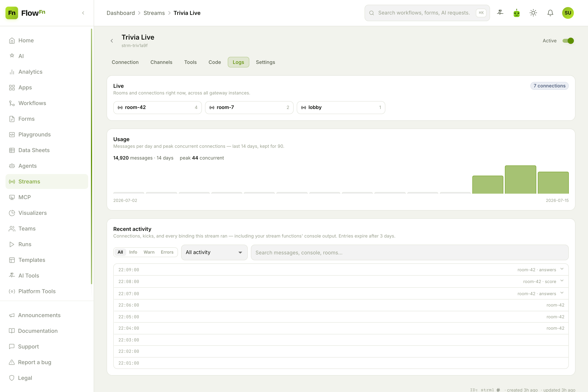Open the SU user avatar menu
Viewport: 588px width, 392px height.
click(568, 13)
